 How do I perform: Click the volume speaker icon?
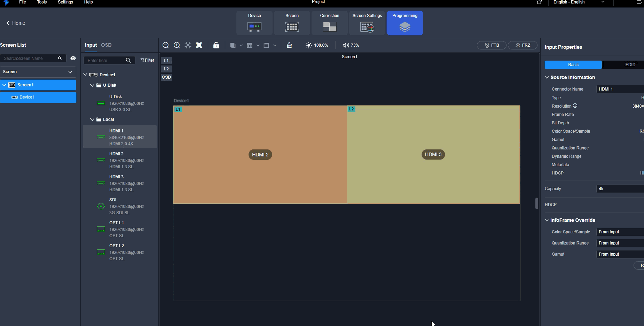point(346,45)
